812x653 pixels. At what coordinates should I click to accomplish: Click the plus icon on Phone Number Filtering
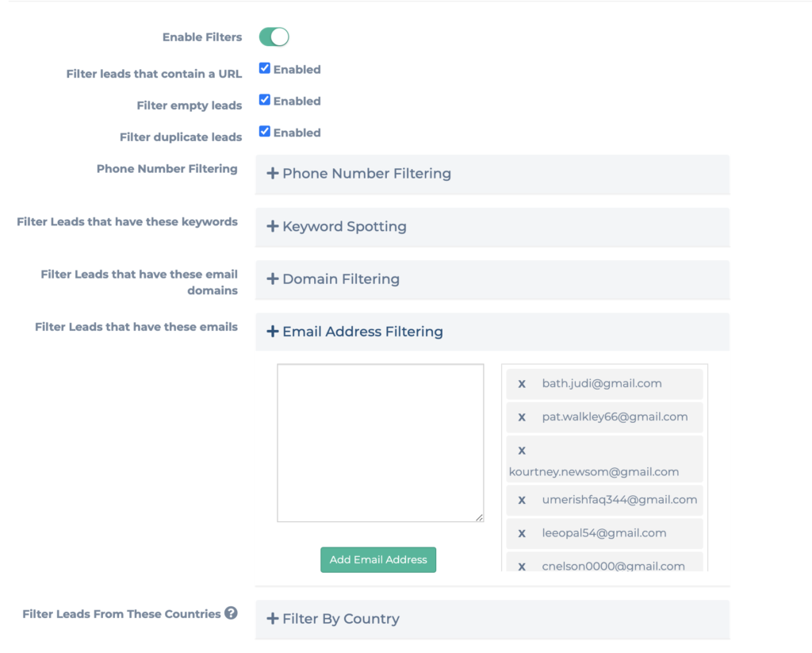pos(273,174)
